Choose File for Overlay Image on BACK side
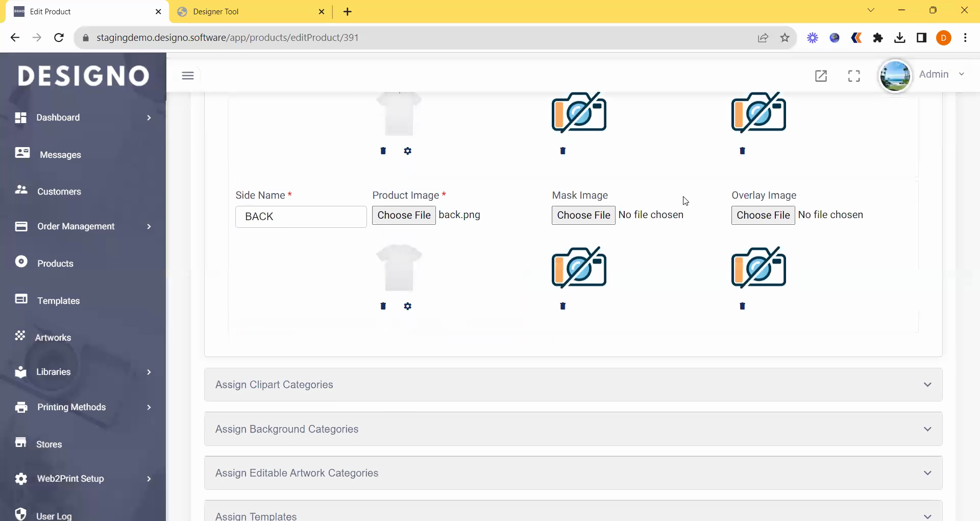The height and width of the screenshot is (521, 980). pyautogui.click(x=763, y=215)
